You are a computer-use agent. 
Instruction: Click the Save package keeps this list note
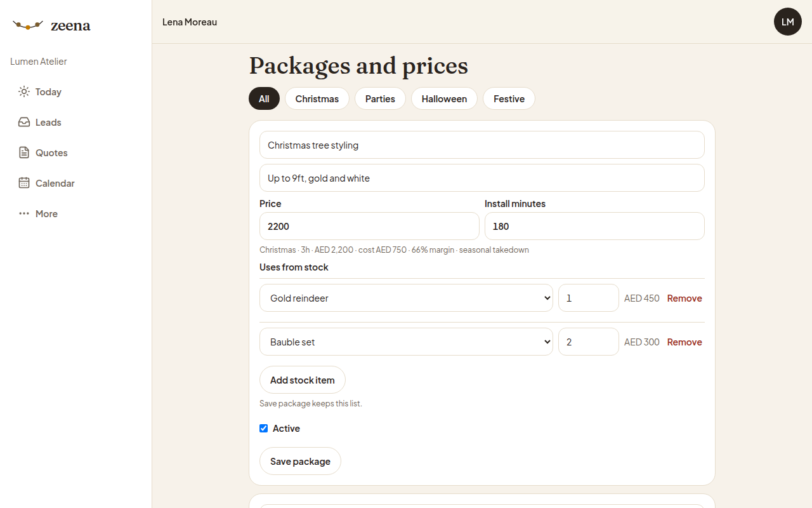pyautogui.click(x=311, y=403)
